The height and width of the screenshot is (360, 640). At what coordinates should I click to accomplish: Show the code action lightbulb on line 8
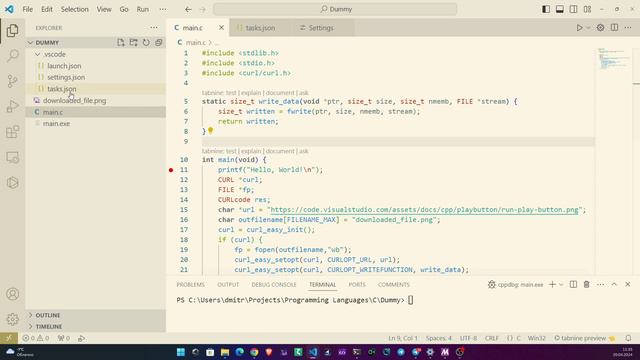click(211, 131)
